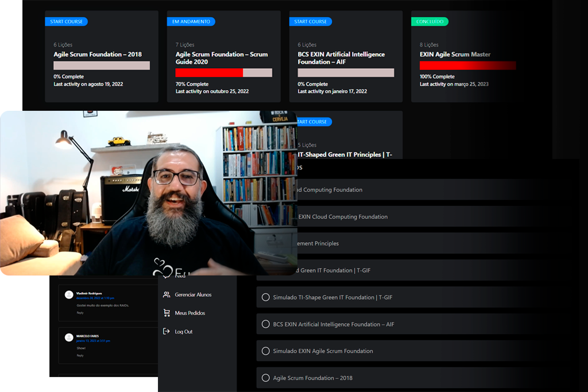Click the Log Out menu entry
The image size is (588, 392).
(184, 332)
